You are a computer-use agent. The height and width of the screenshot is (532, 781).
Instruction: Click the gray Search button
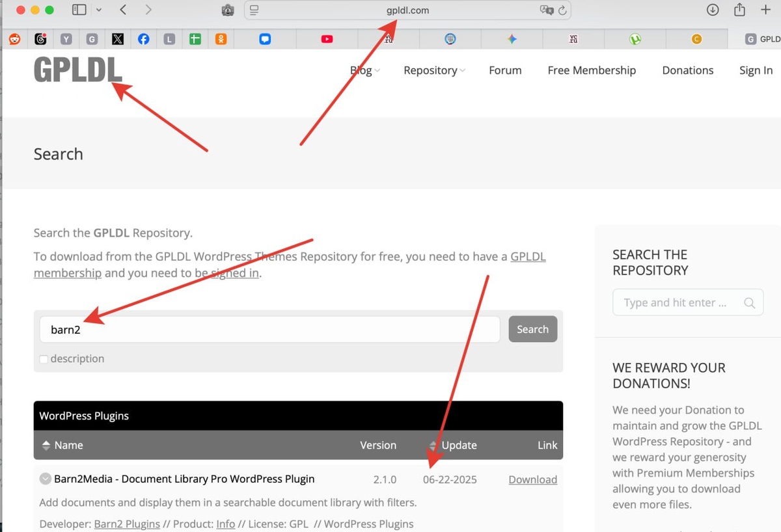click(x=532, y=329)
